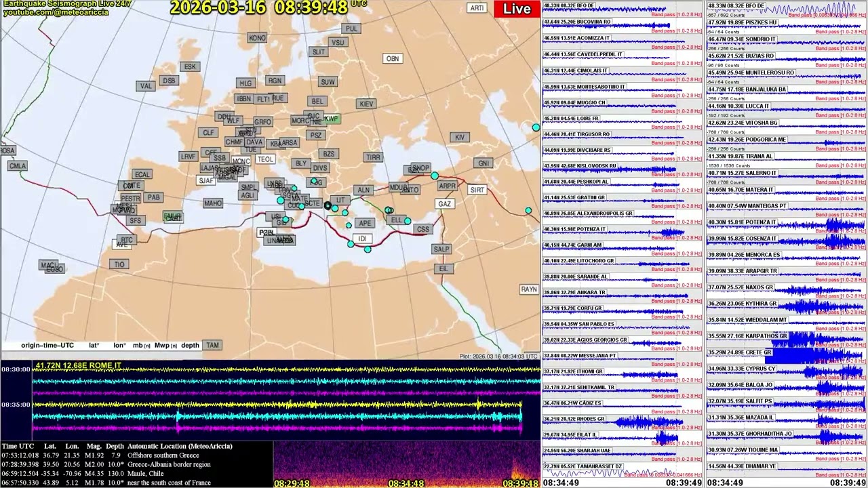Select the 08:30:00 helicorder time label
868x488 pixels.
16,369
